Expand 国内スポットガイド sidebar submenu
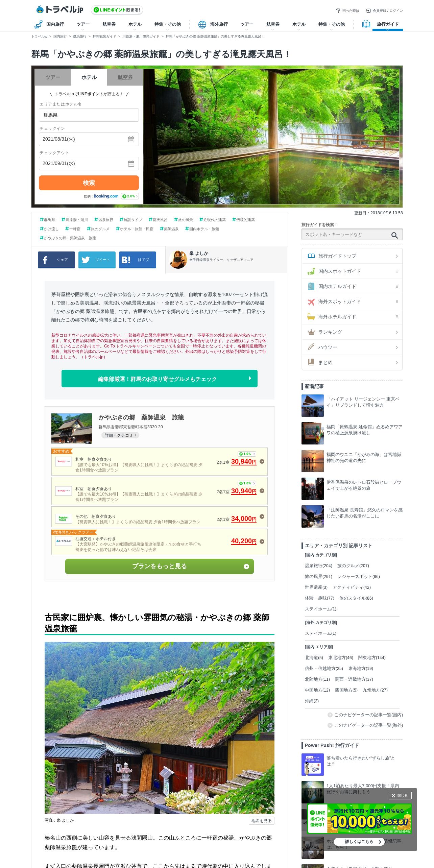 397,271
